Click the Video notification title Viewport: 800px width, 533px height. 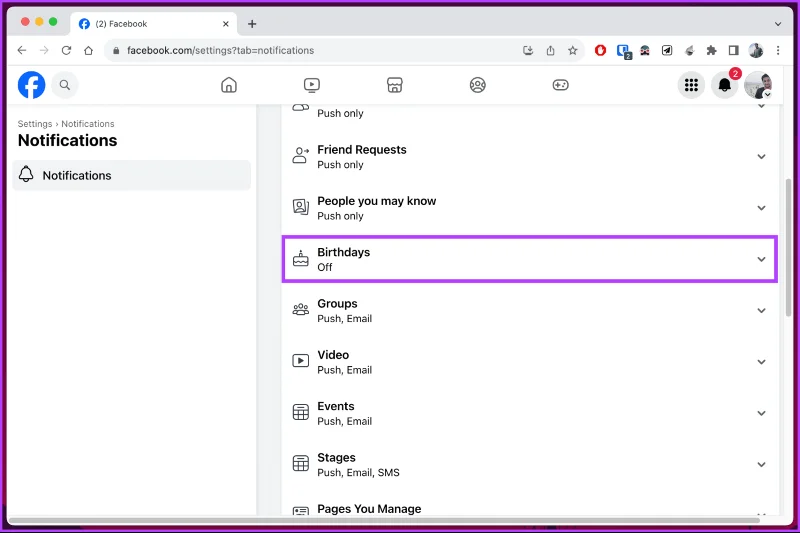tap(333, 354)
